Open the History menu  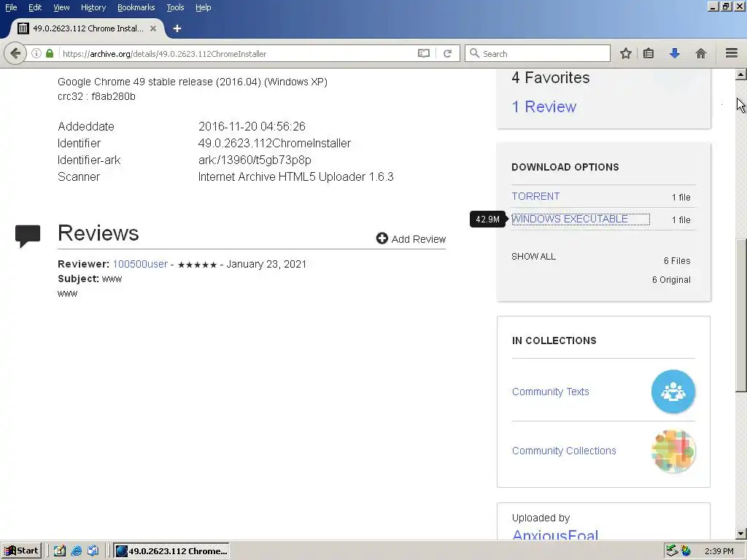click(x=93, y=7)
